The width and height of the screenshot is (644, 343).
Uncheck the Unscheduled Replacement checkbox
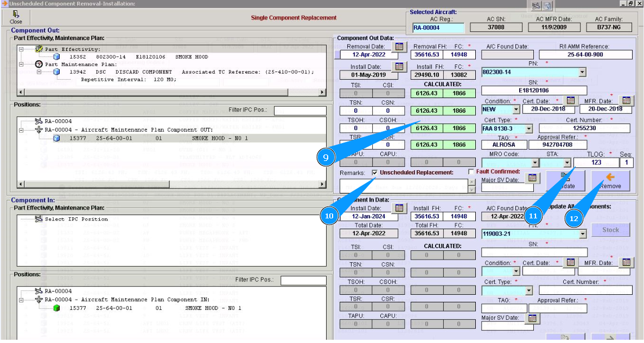click(375, 172)
